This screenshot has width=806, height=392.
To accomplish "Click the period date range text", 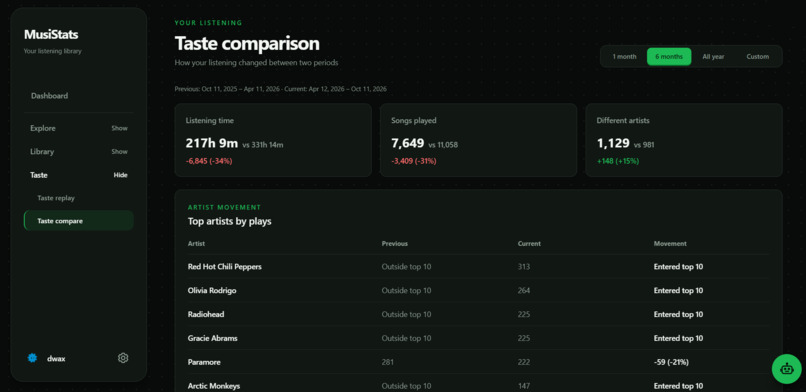I will (x=281, y=89).
